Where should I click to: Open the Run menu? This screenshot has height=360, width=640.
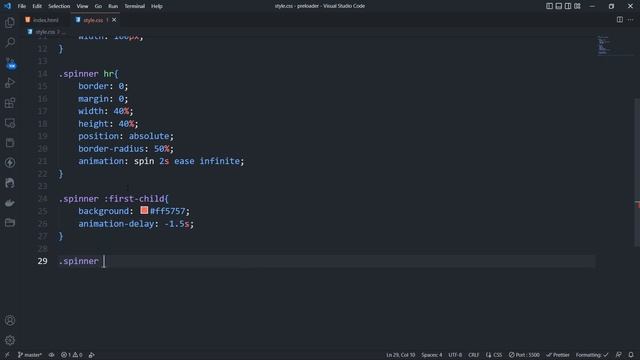[113, 6]
